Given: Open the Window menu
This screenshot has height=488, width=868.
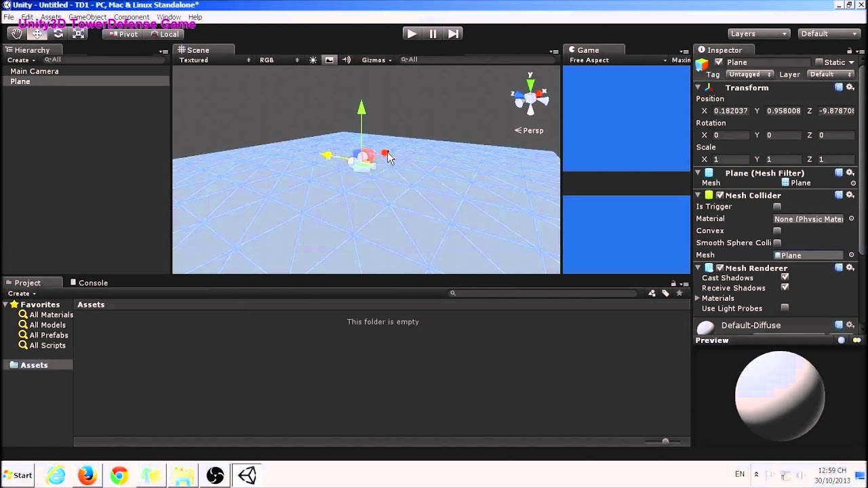Looking at the screenshot, I should coord(168,17).
